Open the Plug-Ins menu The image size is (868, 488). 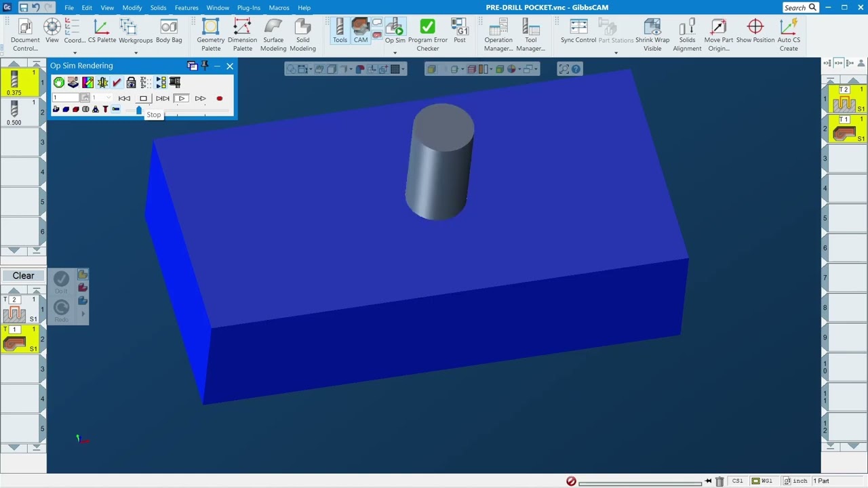[249, 7]
